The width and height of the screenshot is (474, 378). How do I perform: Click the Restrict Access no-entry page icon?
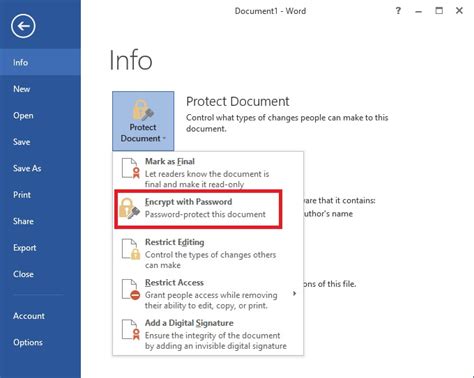[131, 289]
